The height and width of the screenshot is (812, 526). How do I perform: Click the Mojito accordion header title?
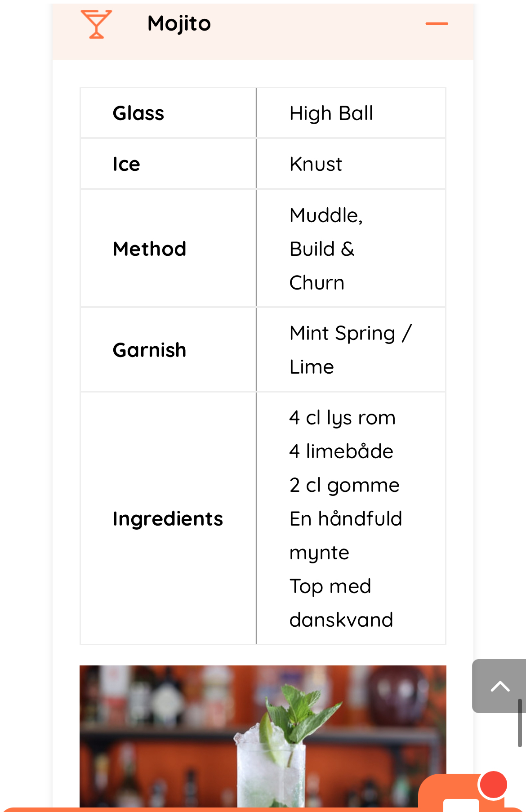179,24
